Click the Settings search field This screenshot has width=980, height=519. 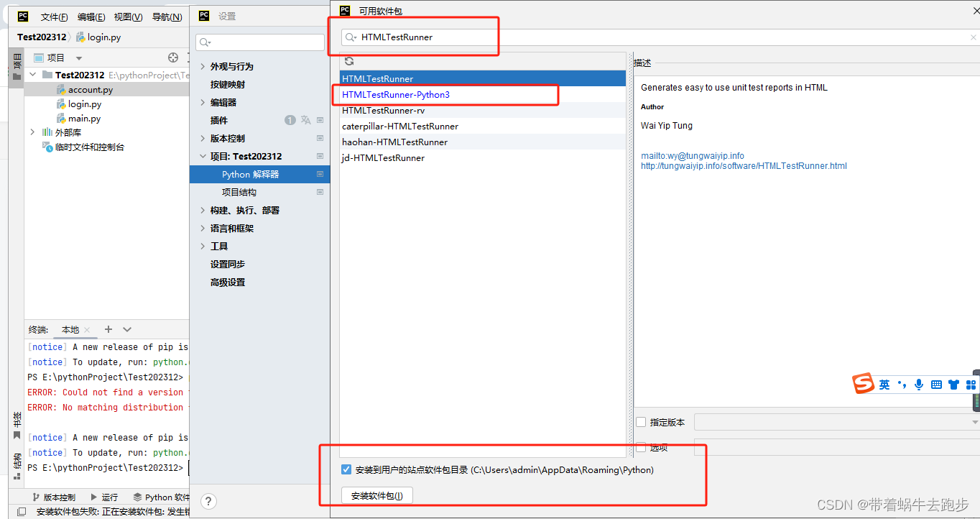coord(260,42)
